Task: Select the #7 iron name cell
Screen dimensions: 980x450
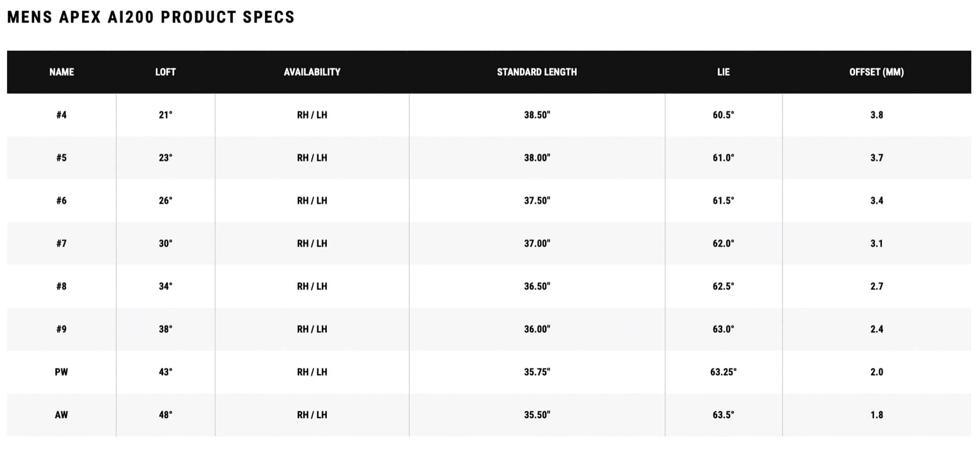Action: click(61, 244)
